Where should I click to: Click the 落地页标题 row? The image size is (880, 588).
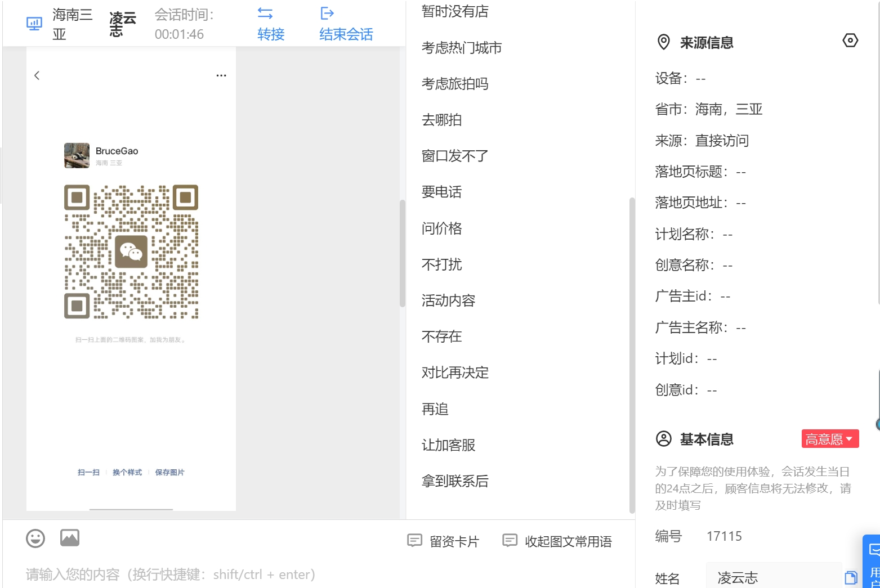tap(700, 172)
